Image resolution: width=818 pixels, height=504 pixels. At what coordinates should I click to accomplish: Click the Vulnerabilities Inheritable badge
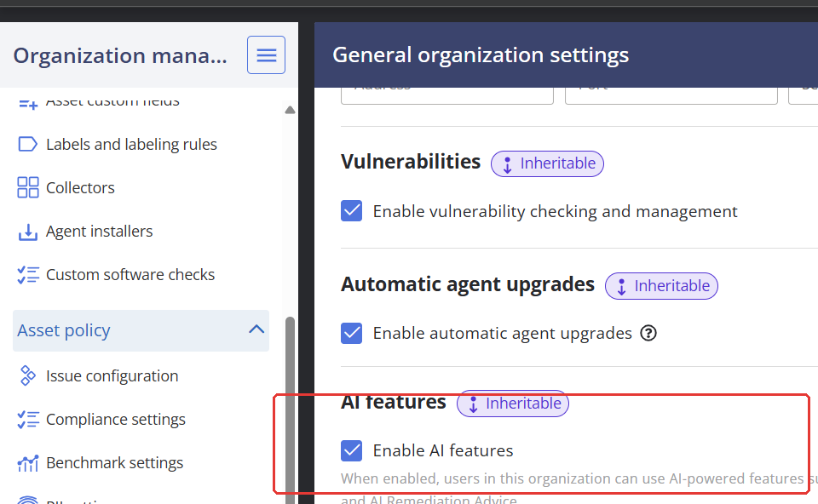tap(547, 163)
